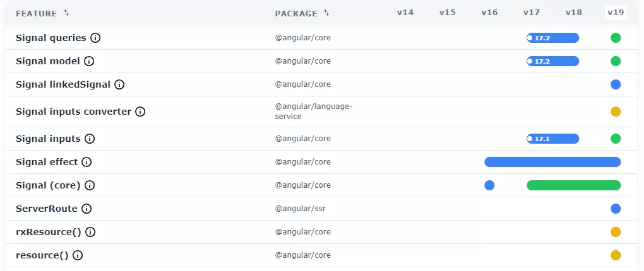Open info icon next to Signal model
The width and height of the screenshot is (644, 271).
tap(89, 62)
